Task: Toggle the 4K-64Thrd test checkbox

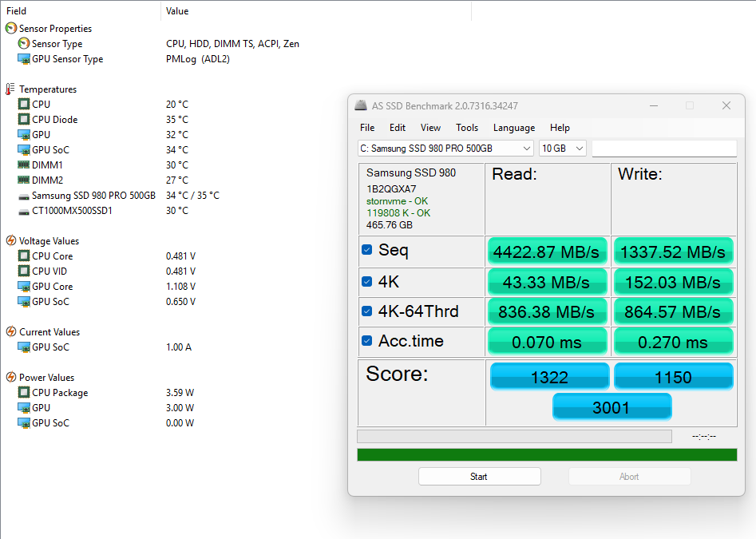Action: click(367, 311)
